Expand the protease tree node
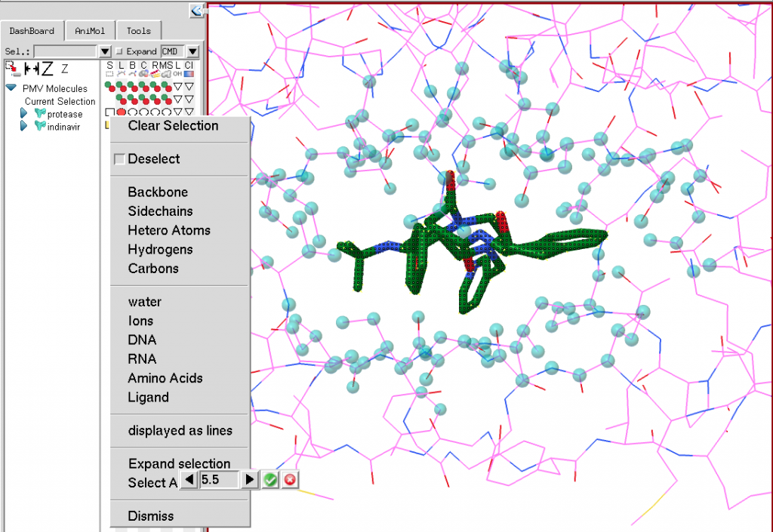This screenshot has width=773, height=532. (23, 114)
